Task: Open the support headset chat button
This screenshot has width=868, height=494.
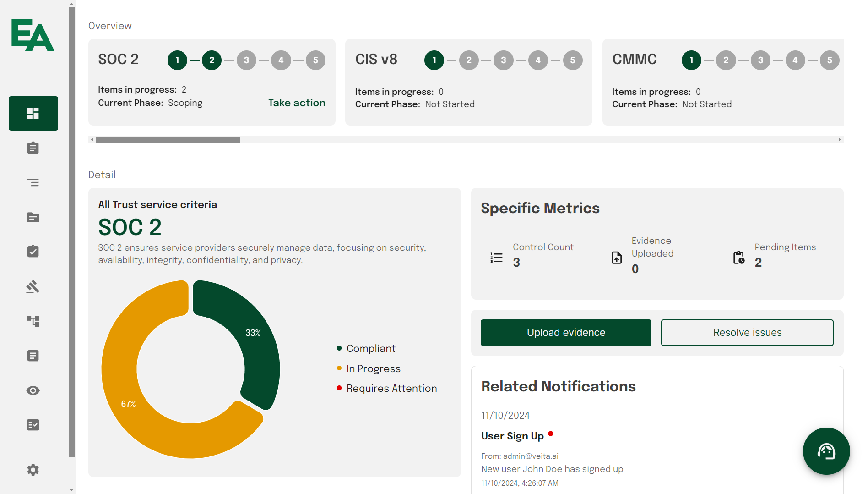Action: coord(826,451)
